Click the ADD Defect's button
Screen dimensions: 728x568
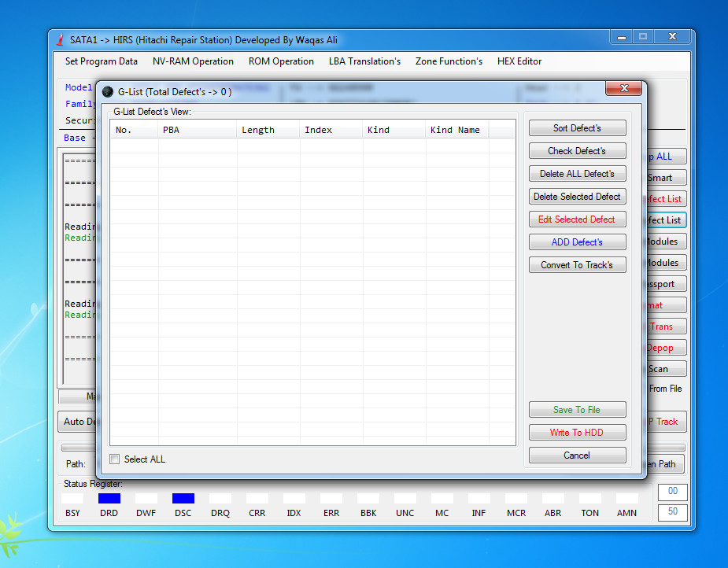click(x=577, y=242)
